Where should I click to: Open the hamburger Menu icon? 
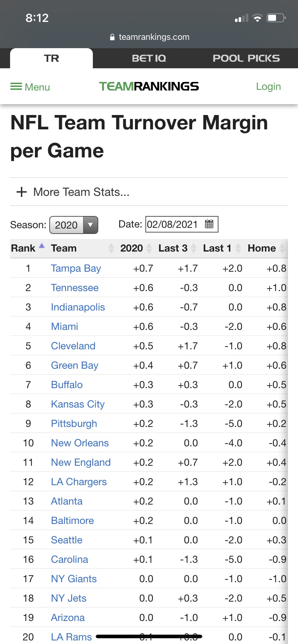16,87
